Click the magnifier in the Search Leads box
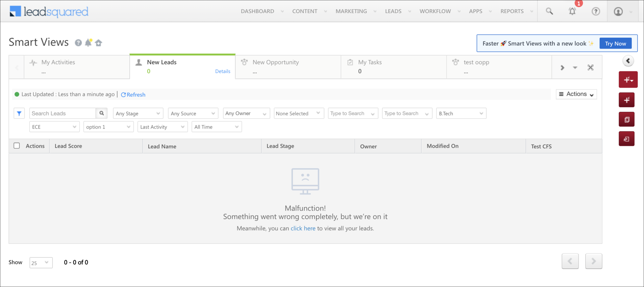 pyautogui.click(x=101, y=113)
